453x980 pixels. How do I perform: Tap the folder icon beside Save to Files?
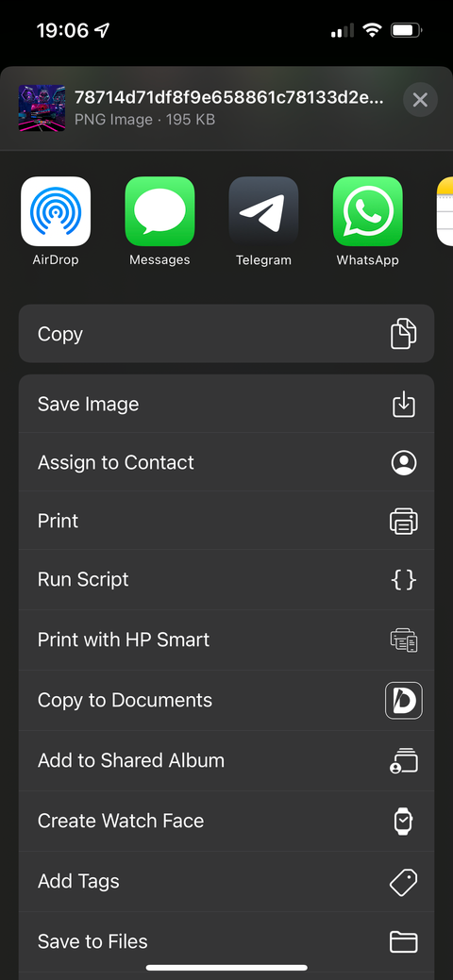[x=404, y=941]
